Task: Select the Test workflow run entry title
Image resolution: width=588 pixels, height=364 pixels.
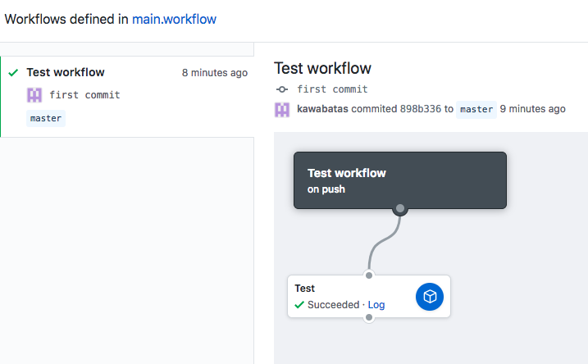Action: click(x=66, y=72)
